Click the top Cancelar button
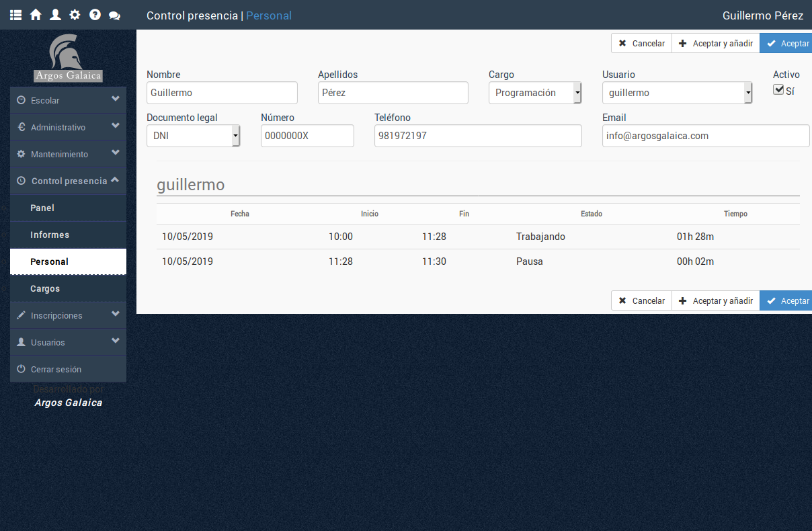812x531 pixels. click(641, 43)
